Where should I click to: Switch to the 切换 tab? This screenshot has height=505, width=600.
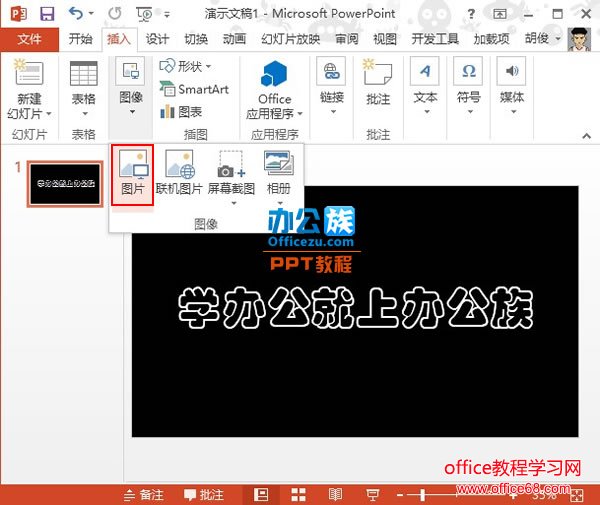196,39
